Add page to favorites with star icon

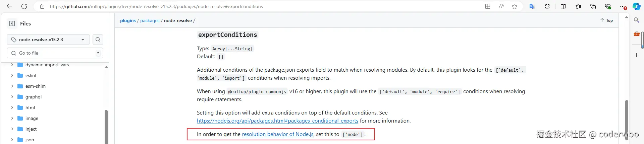click(x=515, y=6)
